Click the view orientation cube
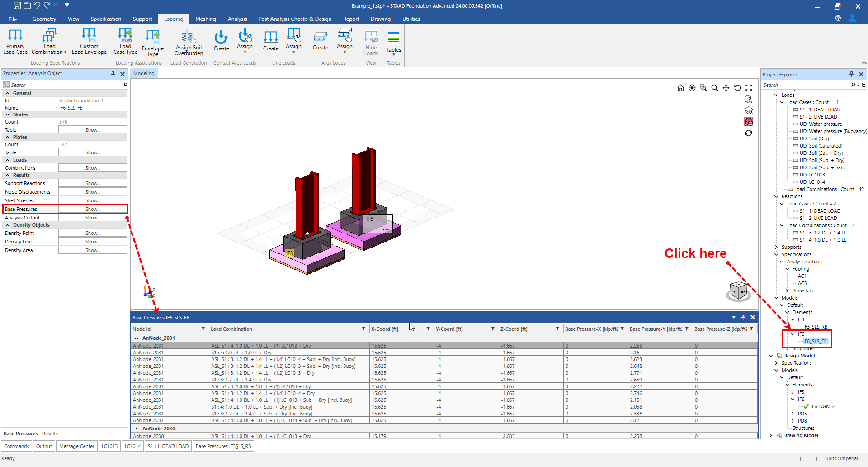 (739, 291)
